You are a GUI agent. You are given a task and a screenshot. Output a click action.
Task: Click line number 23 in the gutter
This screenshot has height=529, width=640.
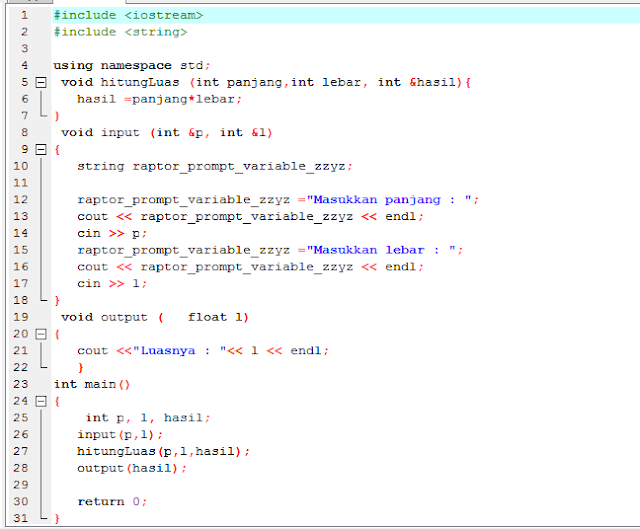(x=21, y=384)
